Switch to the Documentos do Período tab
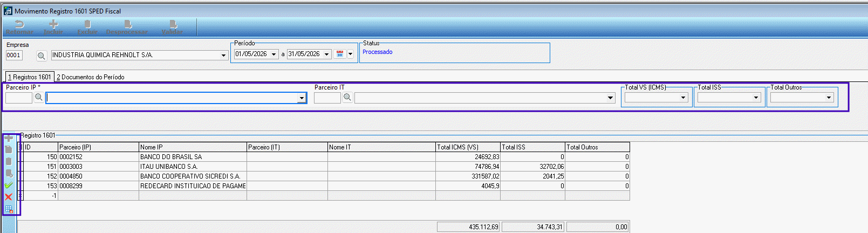The width and height of the screenshot is (868, 233). [91, 77]
